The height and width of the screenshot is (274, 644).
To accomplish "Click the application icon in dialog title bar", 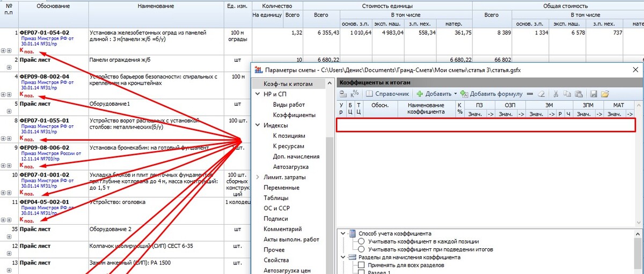I will click(258, 70).
